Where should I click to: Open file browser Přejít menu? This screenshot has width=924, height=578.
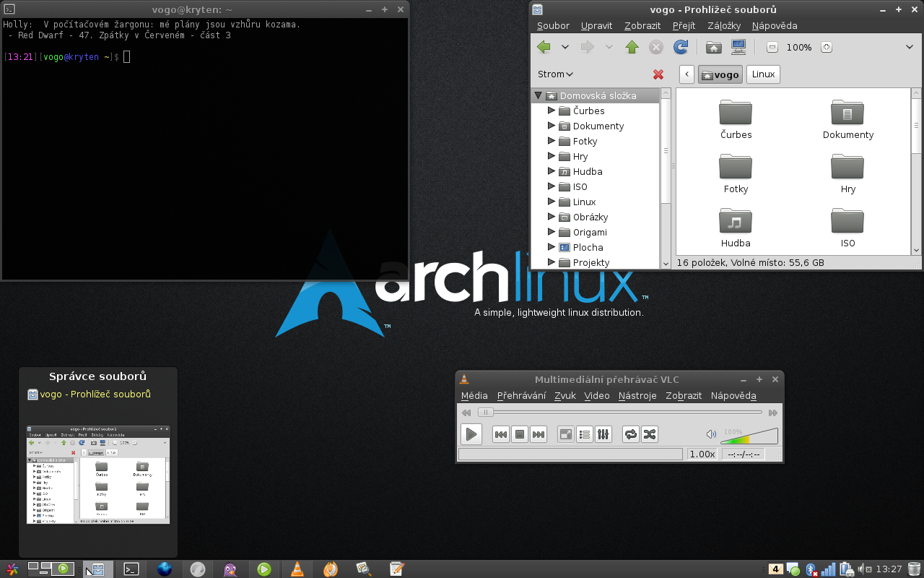click(684, 25)
